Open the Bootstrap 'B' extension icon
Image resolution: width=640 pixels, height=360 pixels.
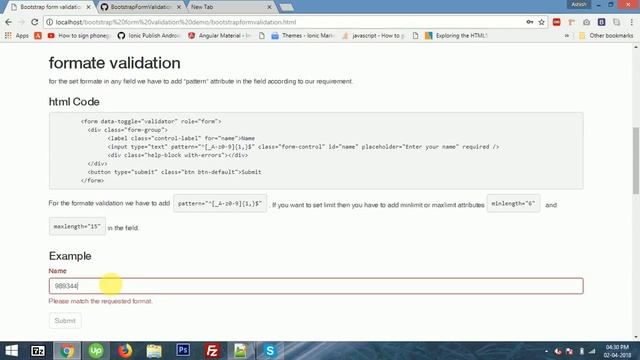[601, 22]
